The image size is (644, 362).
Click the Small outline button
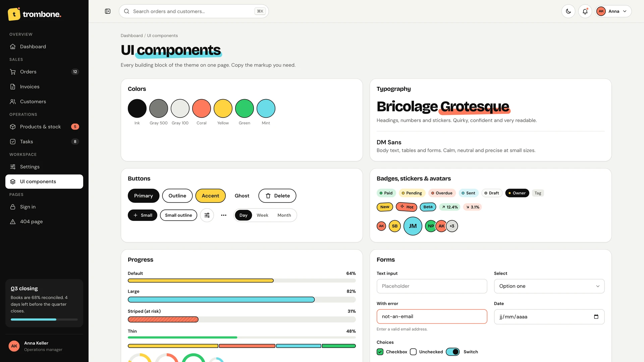click(178, 215)
